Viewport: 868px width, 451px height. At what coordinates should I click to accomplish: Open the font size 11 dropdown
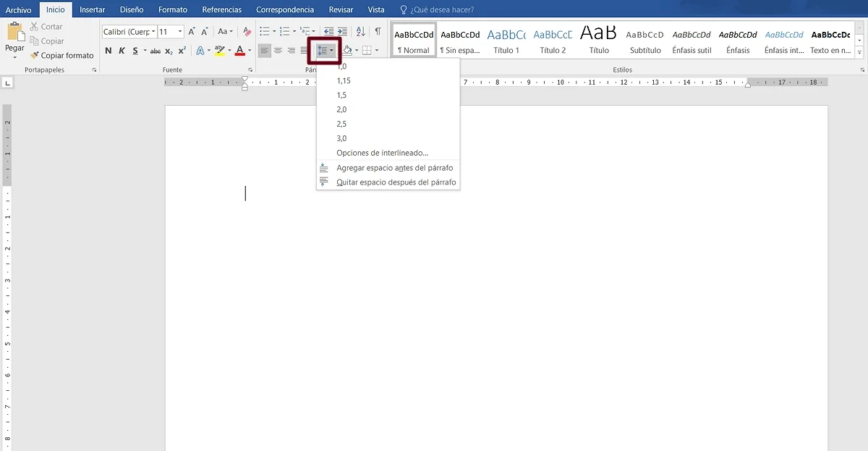click(180, 32)
